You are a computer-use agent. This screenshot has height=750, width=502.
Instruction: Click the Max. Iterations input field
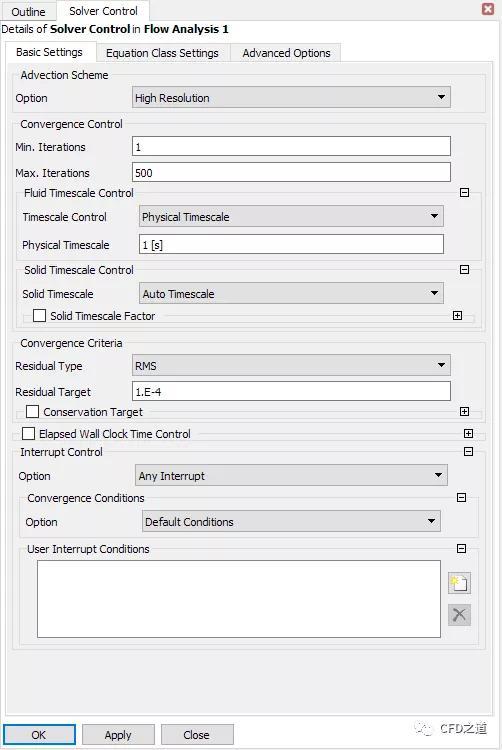click(x=291, y=172)
